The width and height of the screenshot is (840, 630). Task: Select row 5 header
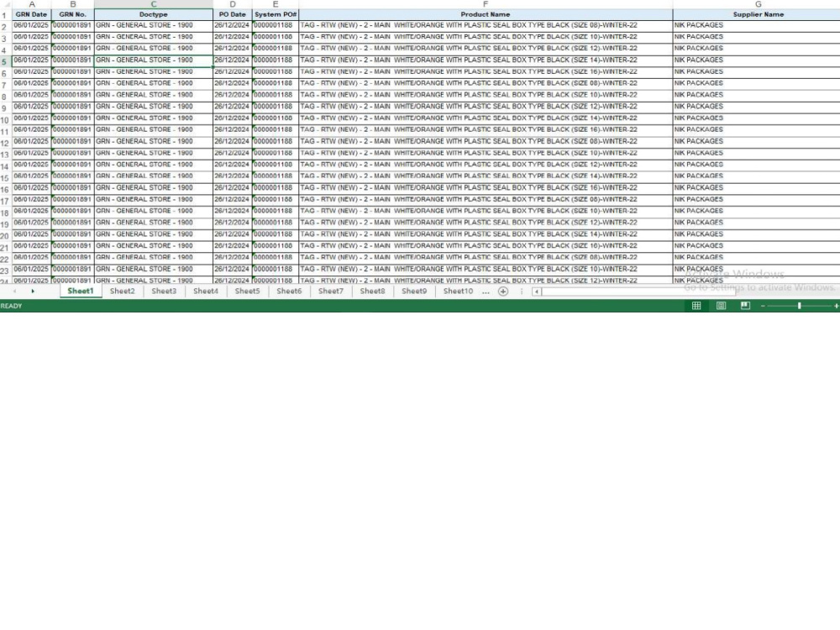coord(4,61)
